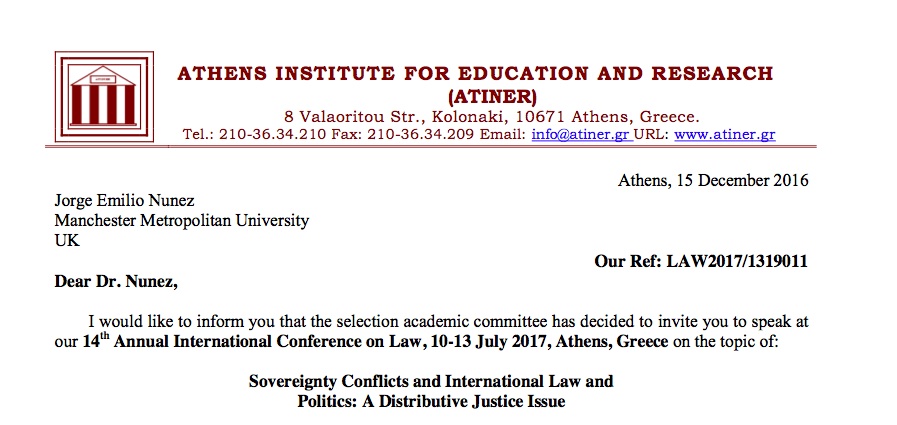This screenshot has width=897, height=425.
Task: Click the (ATINER) acronym in the header
Action: pos(491,96)
